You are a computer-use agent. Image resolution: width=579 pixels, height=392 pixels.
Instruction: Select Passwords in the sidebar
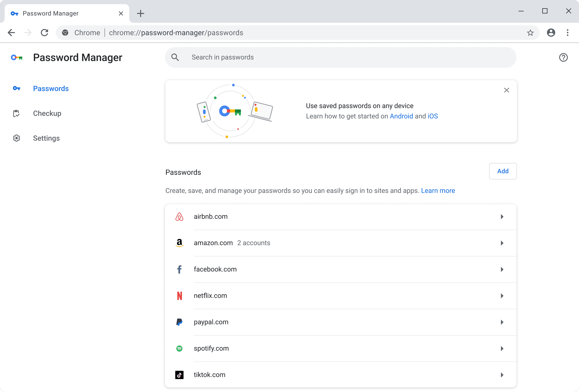click(x=51, y=88)
